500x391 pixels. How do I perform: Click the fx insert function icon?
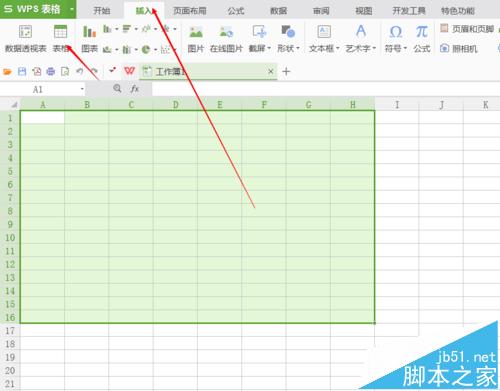(x=134, y=89)
